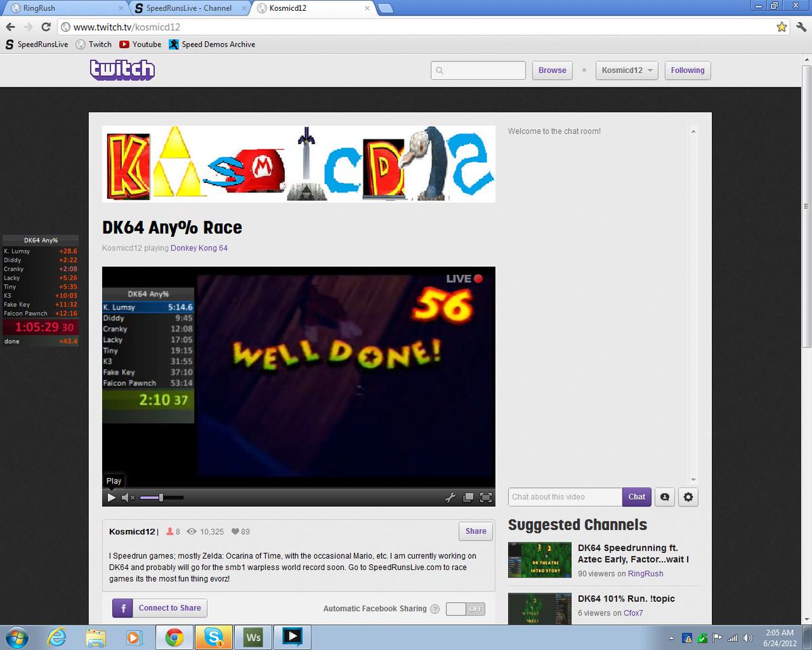Click the Action Center flag icon
The height and width of the screenshot is (650, 812).
[717, 638]
